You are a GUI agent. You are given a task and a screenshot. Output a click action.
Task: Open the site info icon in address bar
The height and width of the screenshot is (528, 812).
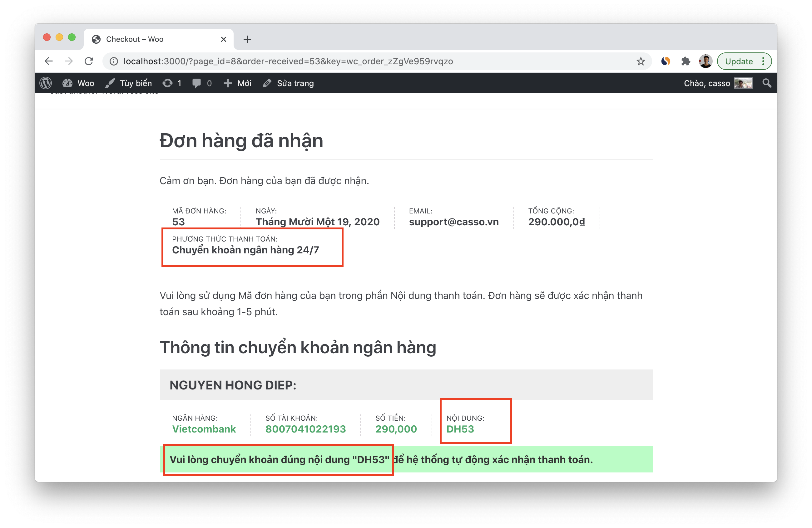click(x=114, y=61)
